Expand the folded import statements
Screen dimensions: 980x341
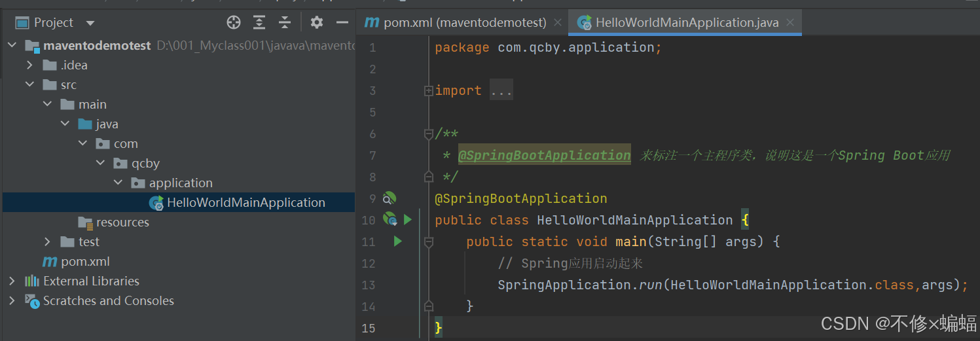point(429,91)
